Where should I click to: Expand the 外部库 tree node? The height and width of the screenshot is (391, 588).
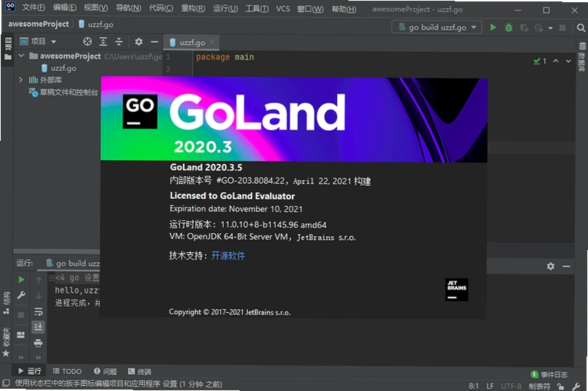click(x=21, y=80)
